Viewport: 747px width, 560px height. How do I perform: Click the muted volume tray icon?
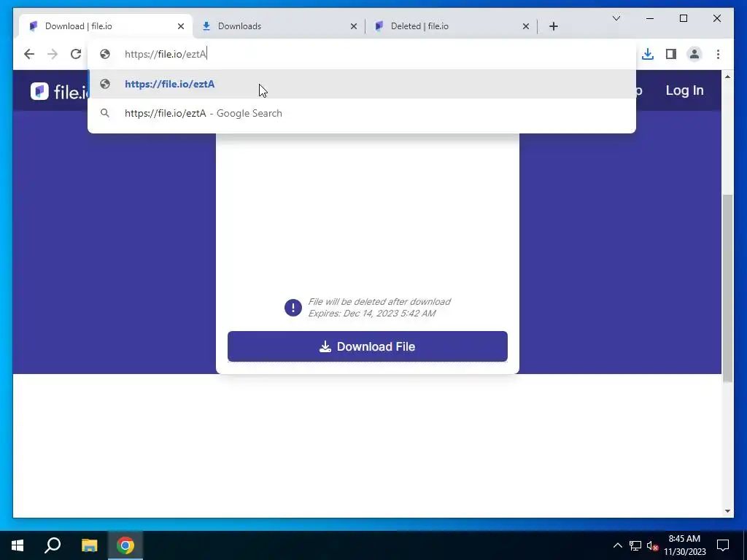[x=653, y=545]
